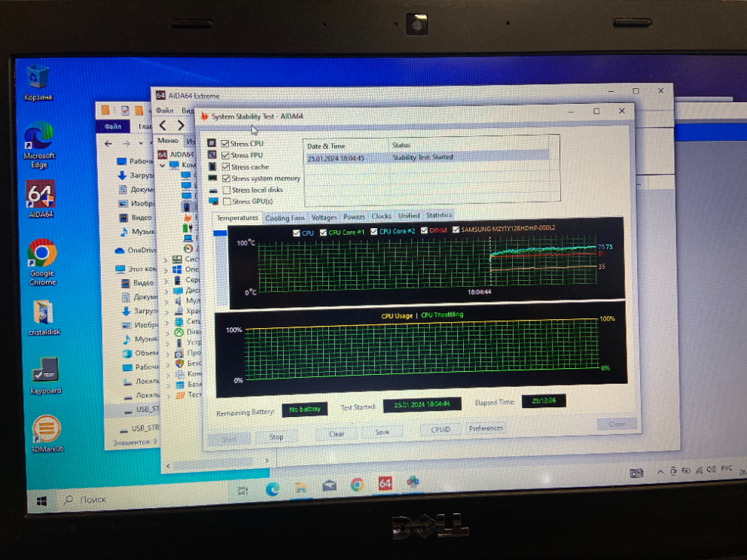Viewport: 747px width, 560px height.
Task: Click the checkmark properties icon in Explorer title bar
Action: pyautogui.click(x=125, y=111)
